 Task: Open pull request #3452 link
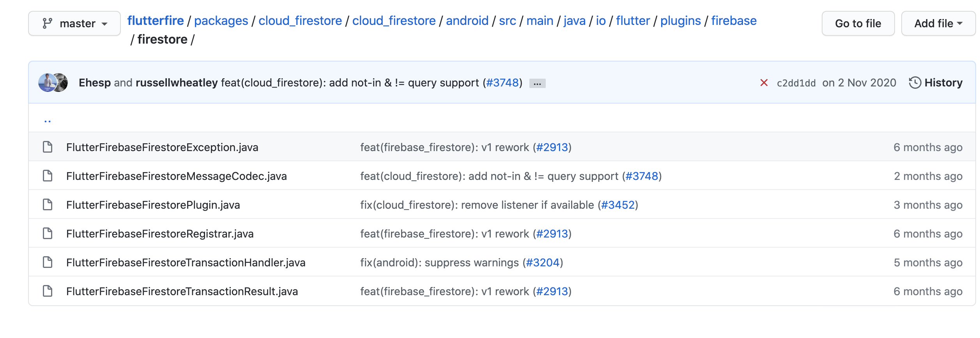coord(618,205)
